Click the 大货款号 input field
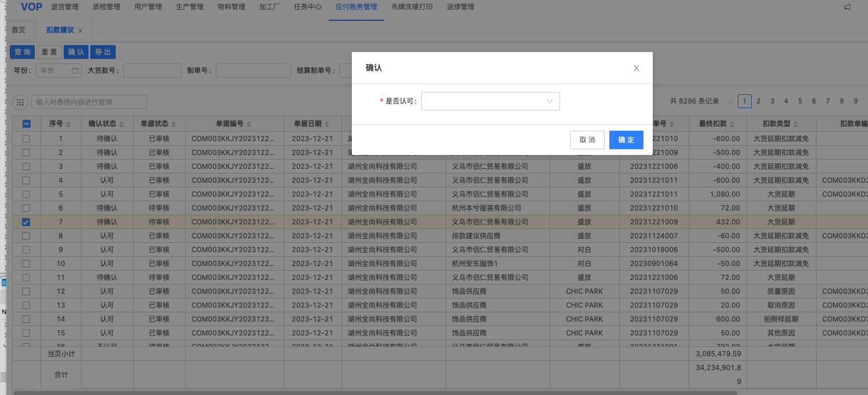 (x=152, y=71)
